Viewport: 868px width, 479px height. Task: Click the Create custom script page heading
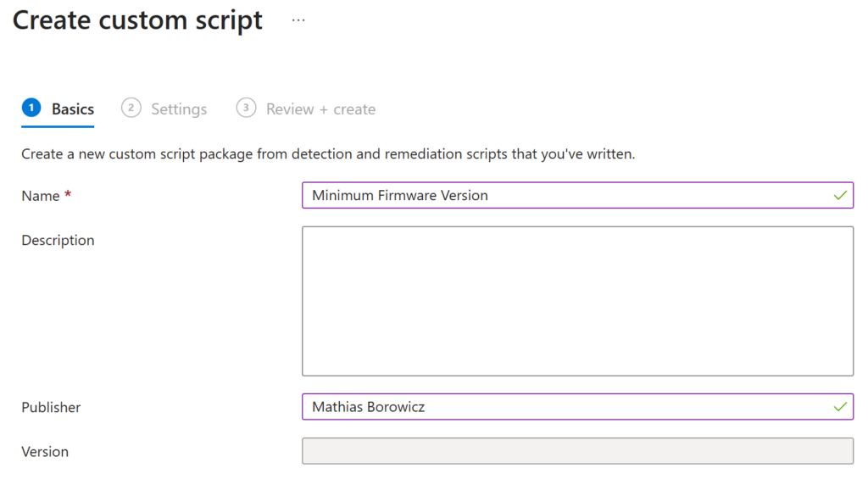[x=137, y=20]
